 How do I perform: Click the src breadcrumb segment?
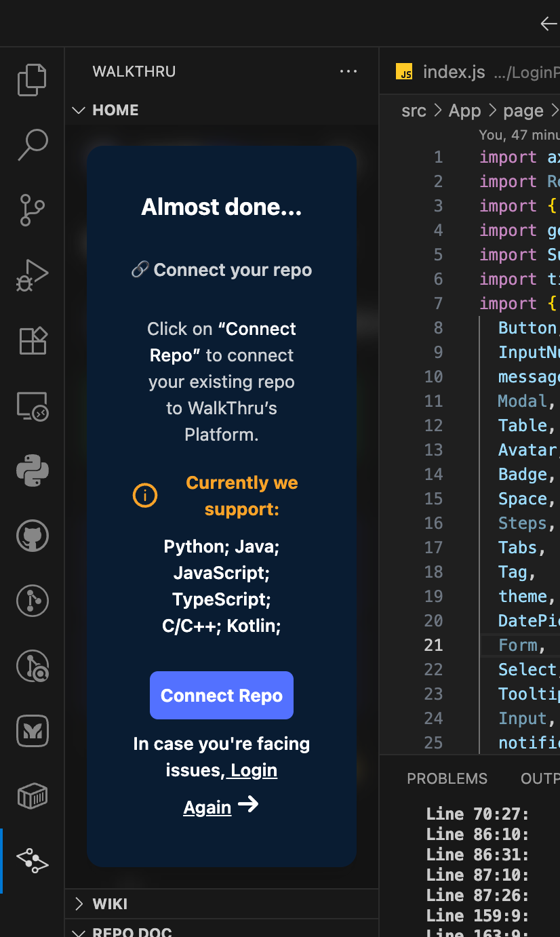pyautogui.click(x=414, y=111)
